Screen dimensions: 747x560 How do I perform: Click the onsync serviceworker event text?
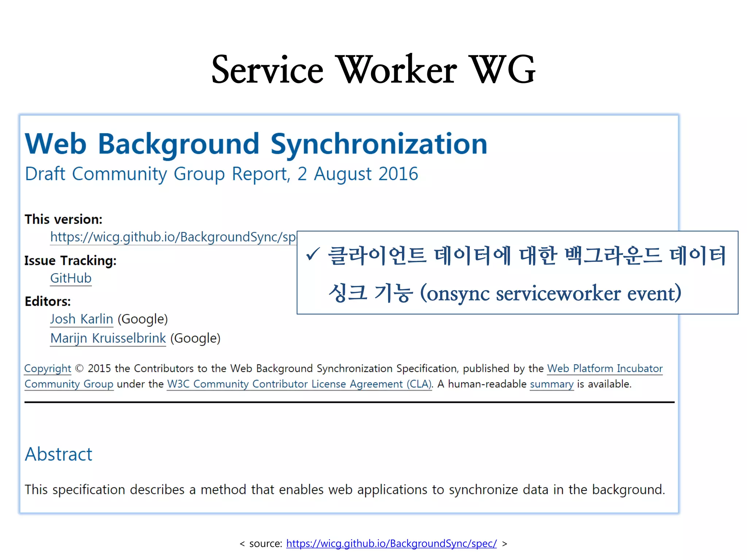(x=550, y=293)
